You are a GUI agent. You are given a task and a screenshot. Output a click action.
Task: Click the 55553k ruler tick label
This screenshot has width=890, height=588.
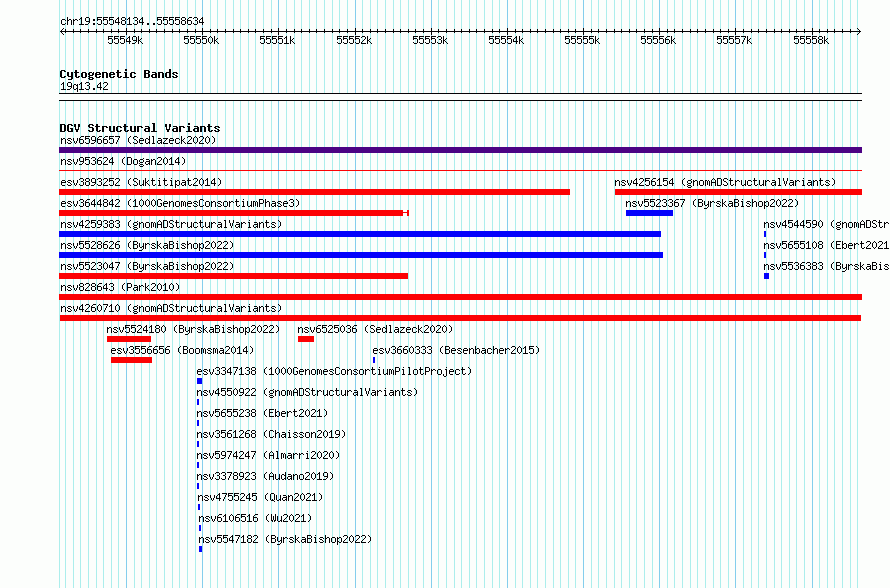pos(430,40)
